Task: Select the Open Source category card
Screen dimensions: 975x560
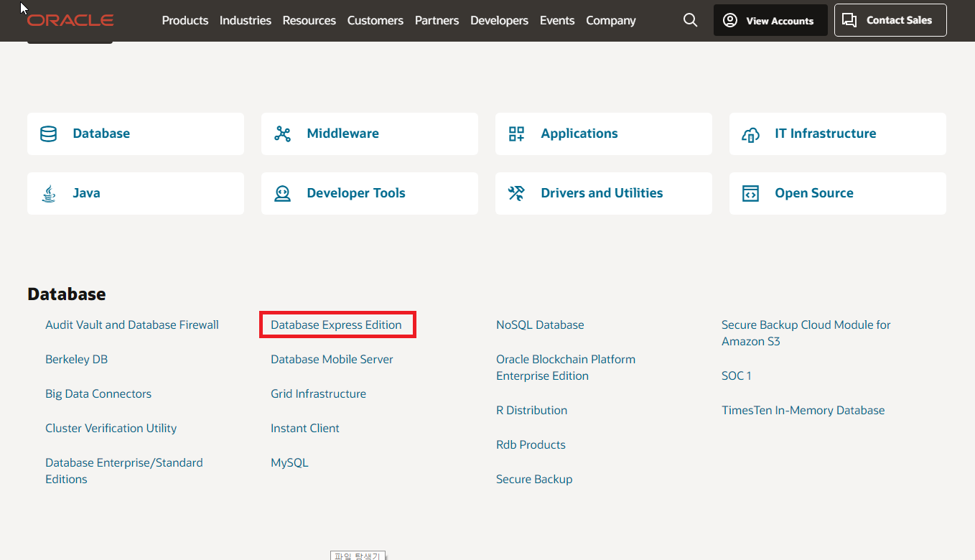Action: (x=838, y=193)
